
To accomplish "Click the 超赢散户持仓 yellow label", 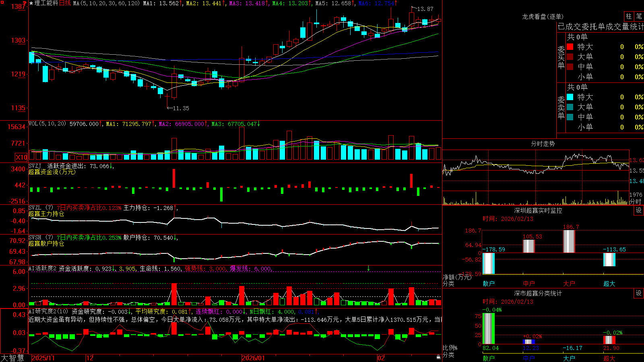I will pyautogui.click(x=46, y=243).
